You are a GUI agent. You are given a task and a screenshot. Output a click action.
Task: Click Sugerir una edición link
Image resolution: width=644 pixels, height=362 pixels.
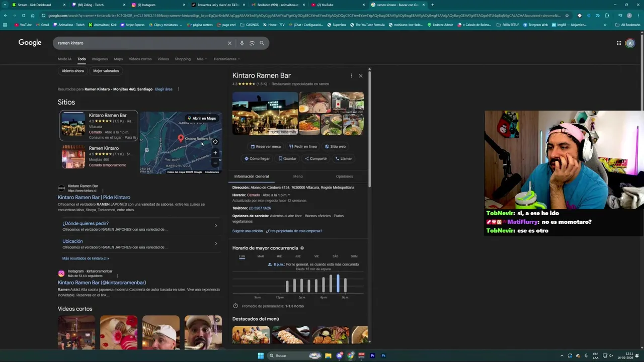(248, 231)
